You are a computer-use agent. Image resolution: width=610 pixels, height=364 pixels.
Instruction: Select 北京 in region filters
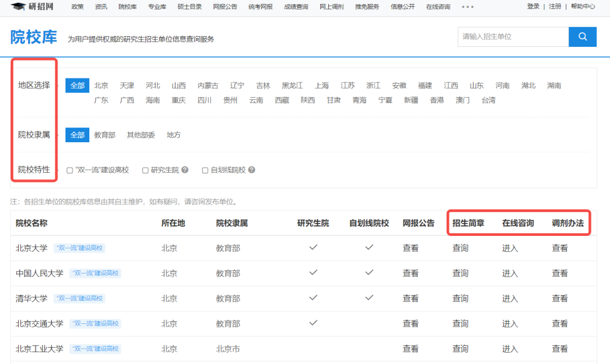[x=101, y=85]
